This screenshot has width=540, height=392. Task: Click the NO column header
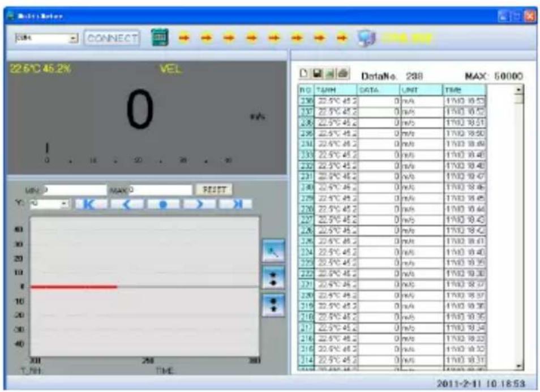306,90
